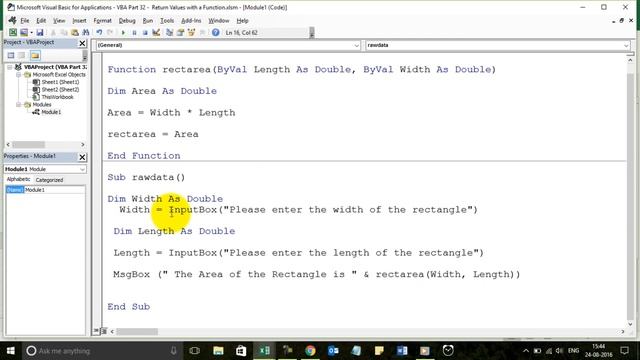The width and height of the screenshot is (640, 360).
Task: Open Word from the taskbar
Action: point(402,351)
